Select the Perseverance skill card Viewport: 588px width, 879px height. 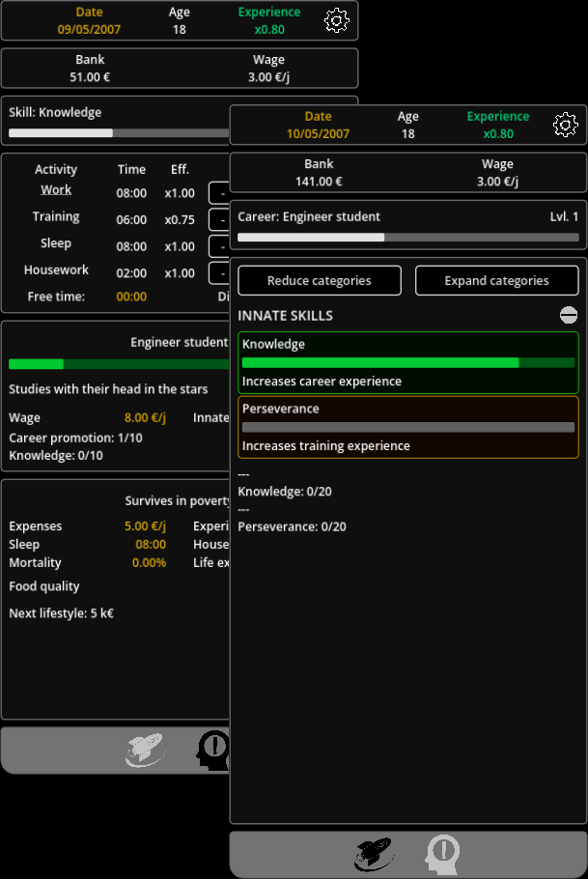[x=408, y=427]
